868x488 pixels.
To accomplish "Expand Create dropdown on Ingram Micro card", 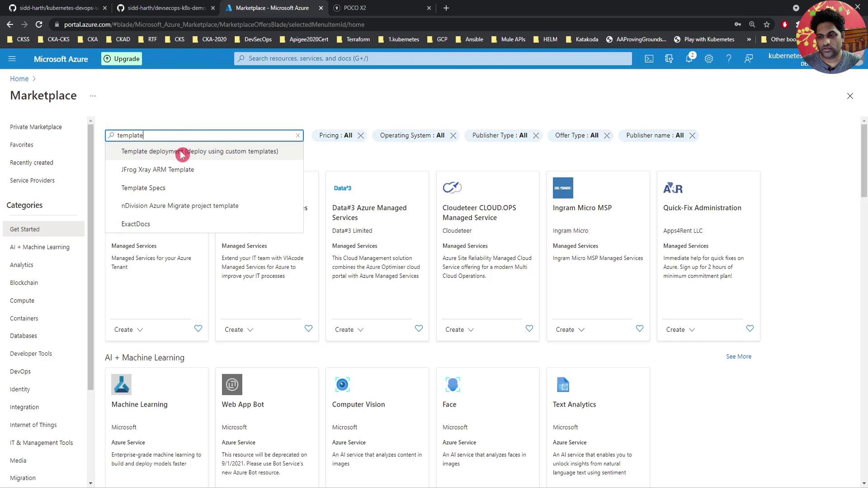I will click(570, 330).
